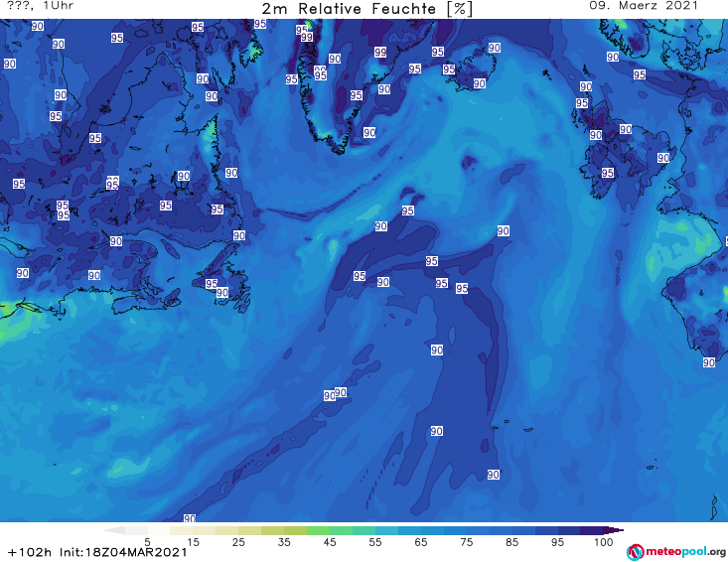Click the '35' color scale label
This screenshot has width=728, height=562.
click(x=284, y=542)
